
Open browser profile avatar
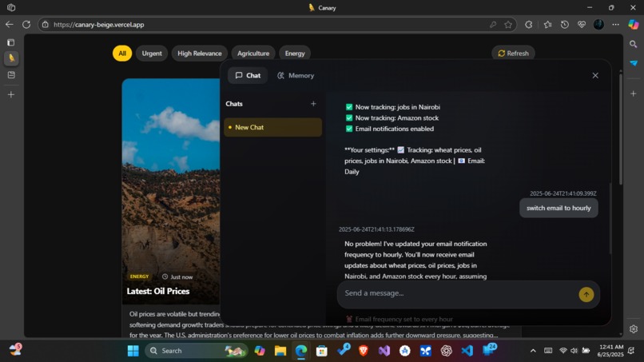click(x=598, y=25)
